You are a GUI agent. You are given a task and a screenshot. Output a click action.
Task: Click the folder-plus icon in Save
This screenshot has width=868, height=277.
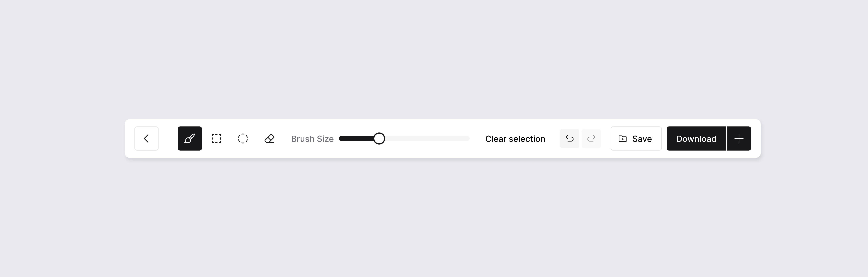(623, 139)
